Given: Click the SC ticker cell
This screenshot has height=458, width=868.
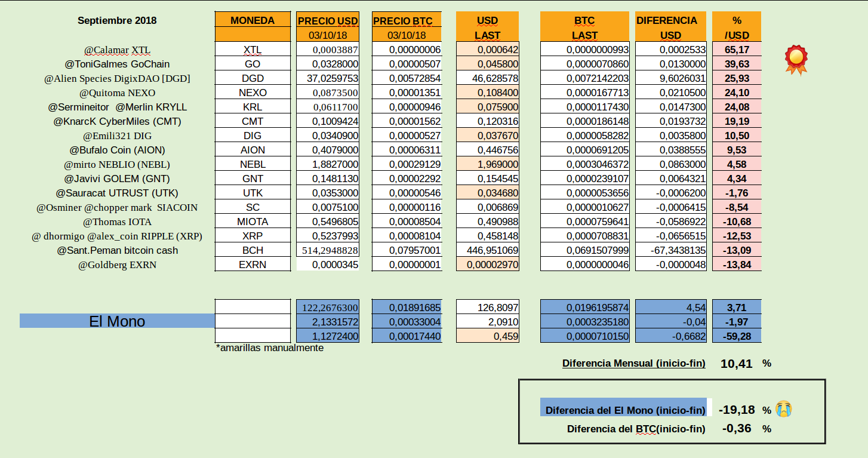Looking at the screenshot, I should [x=253, y=207].
